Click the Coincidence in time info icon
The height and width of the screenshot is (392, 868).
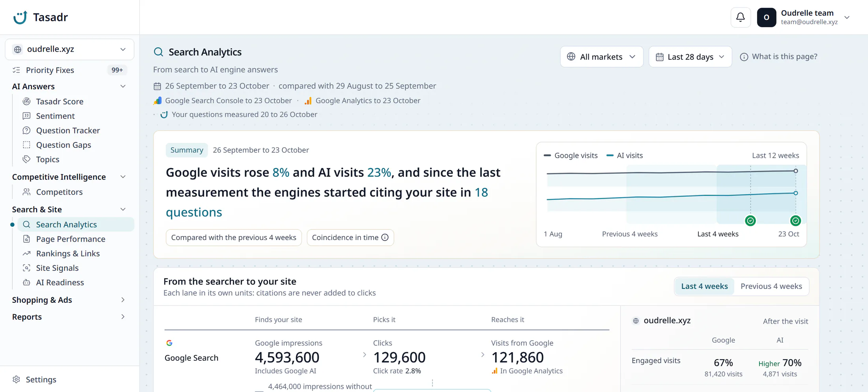pyautogui.click(x=385, y=237)
